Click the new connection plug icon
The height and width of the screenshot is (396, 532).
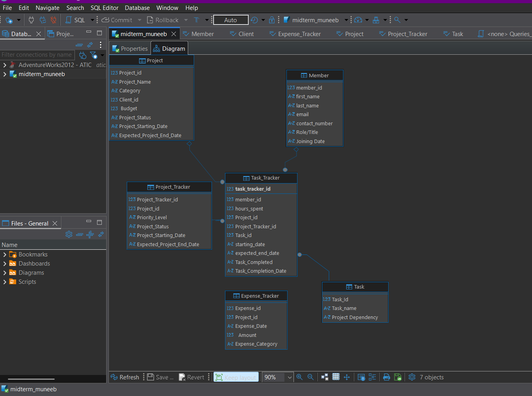coord(9,20)
